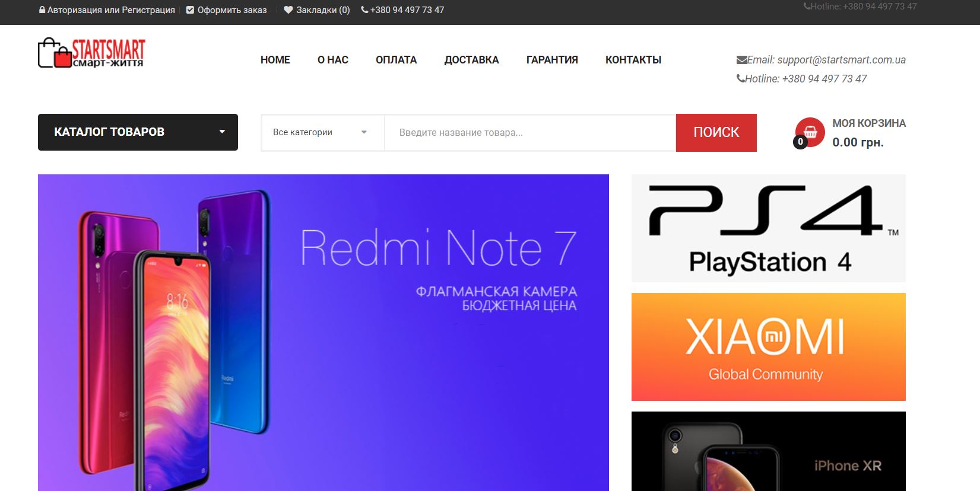Click the Redmi Note 7 slider banner
Image resolution: width=980 pixels, height=491 pixels.
[324, 333]
